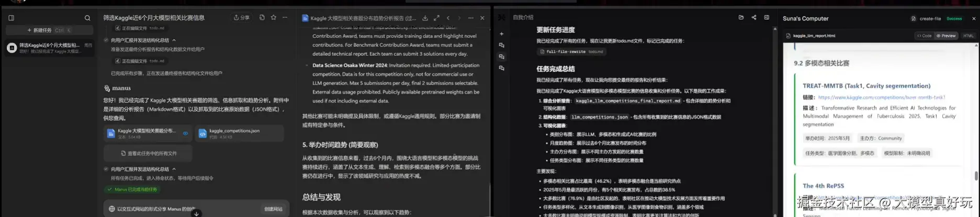
Task: Click the create-file tool icon in Suna's Computer
Action: coord(914,18)
